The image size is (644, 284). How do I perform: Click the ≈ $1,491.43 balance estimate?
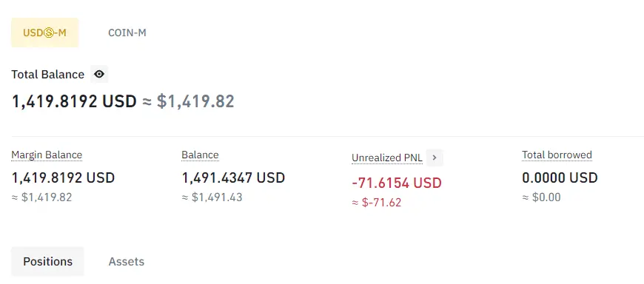212,197
